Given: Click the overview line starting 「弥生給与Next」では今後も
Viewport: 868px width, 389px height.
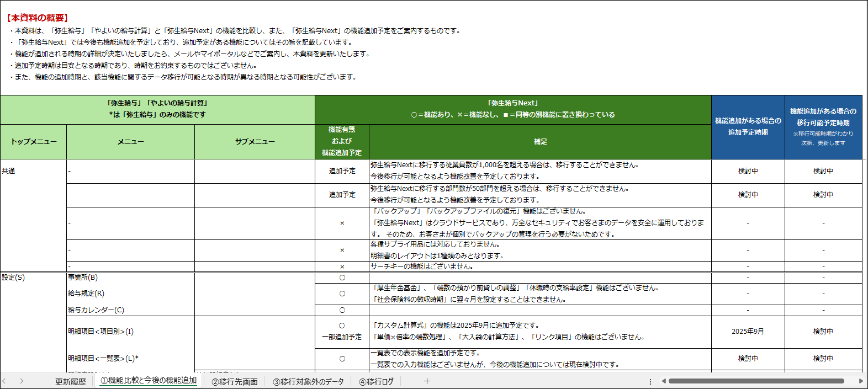Looking at the screenshot, I should [x=181, y=42].
